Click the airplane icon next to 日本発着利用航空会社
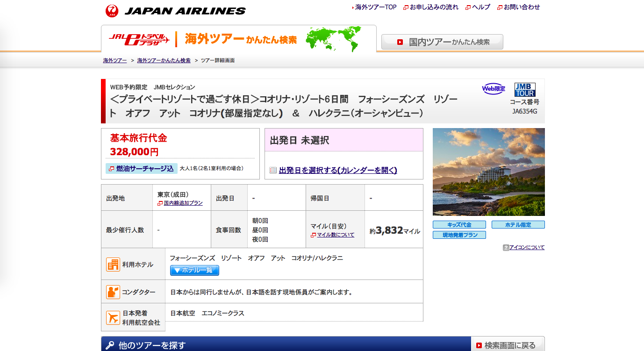This screenshot has height=351, width=644. pyautogui.click(x=113, y=318)
